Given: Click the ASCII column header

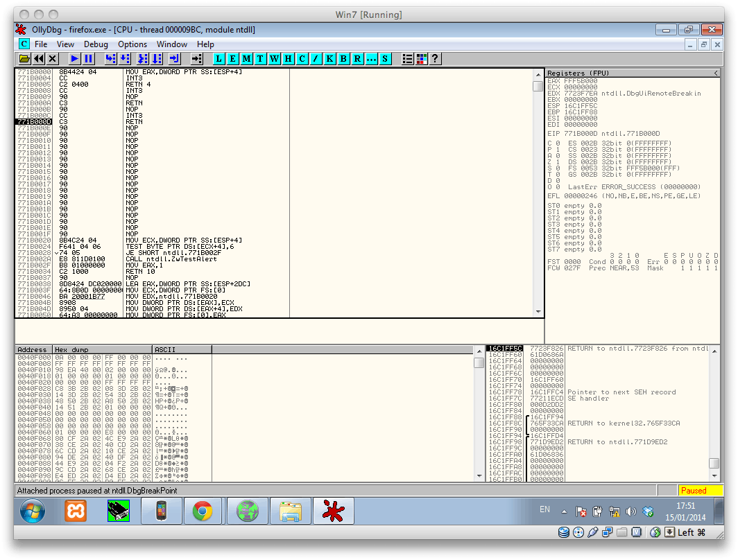Looking at the screenshot, I should 182,350.
